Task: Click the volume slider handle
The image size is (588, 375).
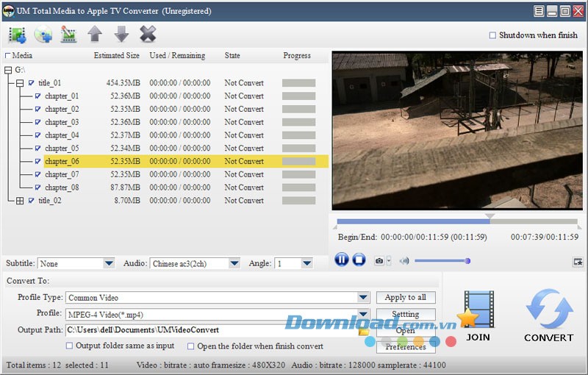Action: pyautogui.click(x=467, y=261)
